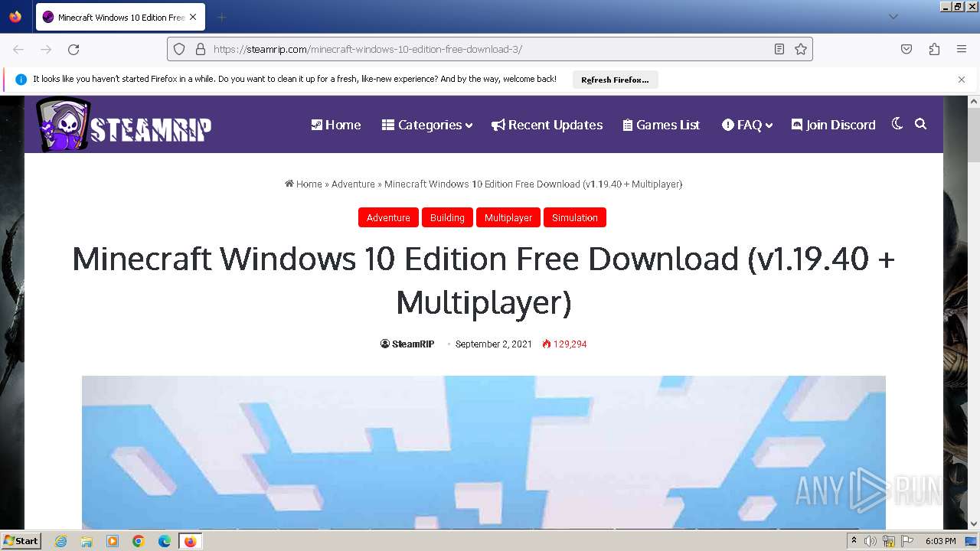Launch media player taskbar icon
Viewport: 980px width, 551px height.
point(113,541)
